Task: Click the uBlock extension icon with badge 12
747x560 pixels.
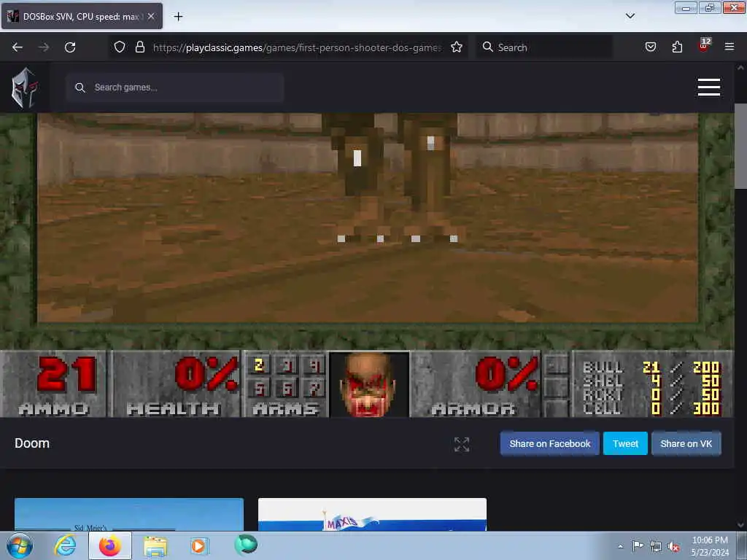Action: pos(704,45)
